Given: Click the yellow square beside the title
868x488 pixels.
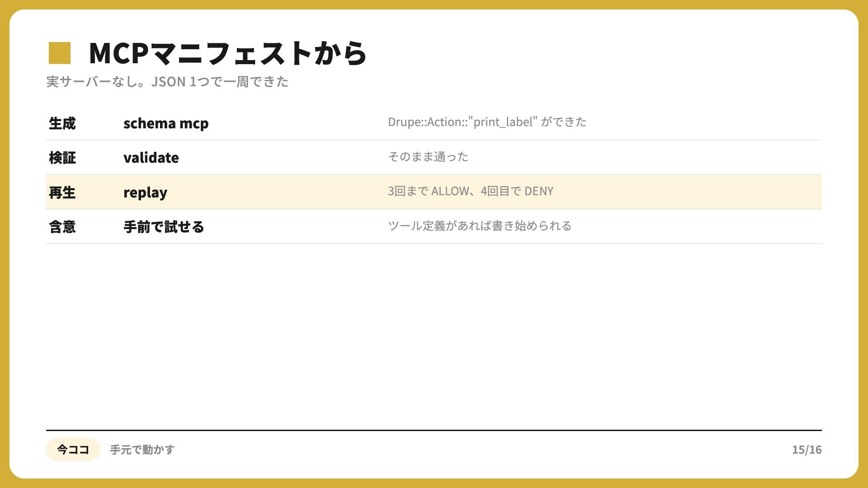Looking at the screenshot, I should pyautogui.click(x=60, y=53).
